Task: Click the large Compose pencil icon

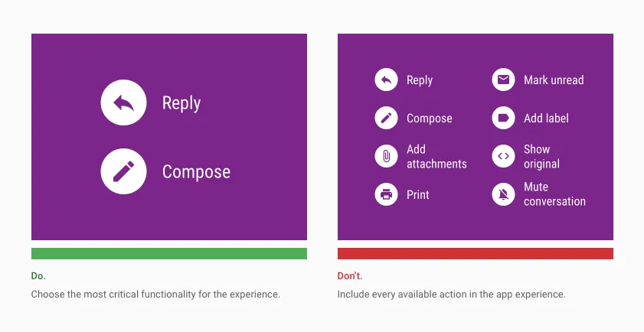Action: 123,171
